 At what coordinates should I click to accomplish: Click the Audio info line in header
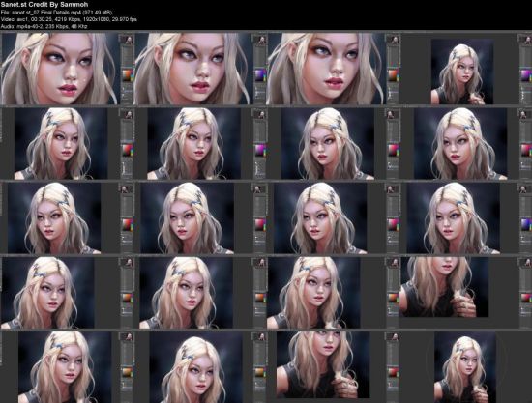(44, 26)
